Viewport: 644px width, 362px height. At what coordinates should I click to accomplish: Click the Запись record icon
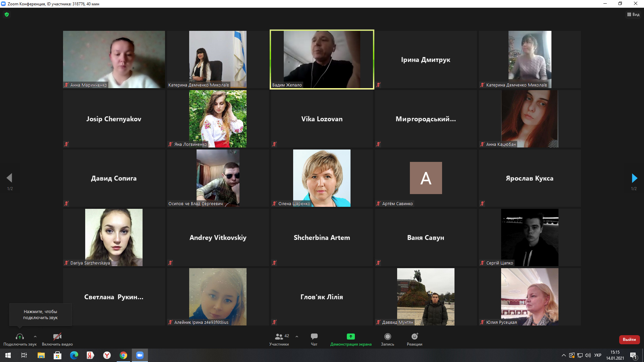[x=387, y=337]
